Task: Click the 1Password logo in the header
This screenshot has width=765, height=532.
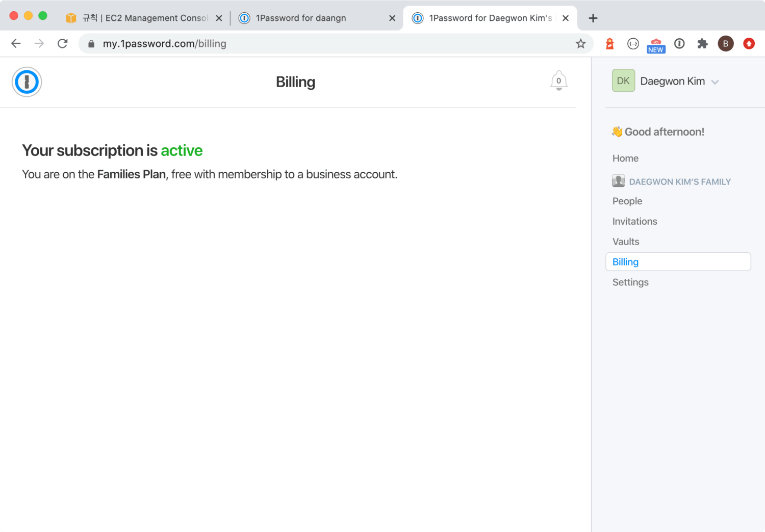Action: (x=27, y=82)
